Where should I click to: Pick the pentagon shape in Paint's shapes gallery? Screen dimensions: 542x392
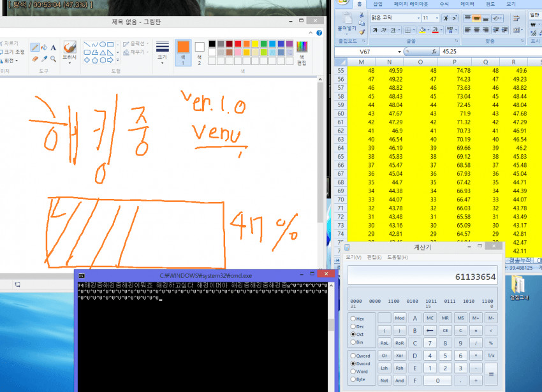[x=95, y=60]
